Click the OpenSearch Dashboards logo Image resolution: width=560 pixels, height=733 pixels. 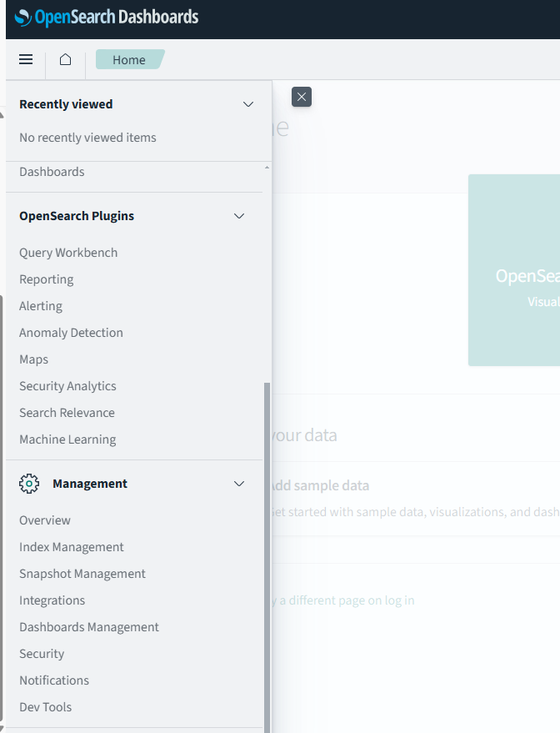107,18
